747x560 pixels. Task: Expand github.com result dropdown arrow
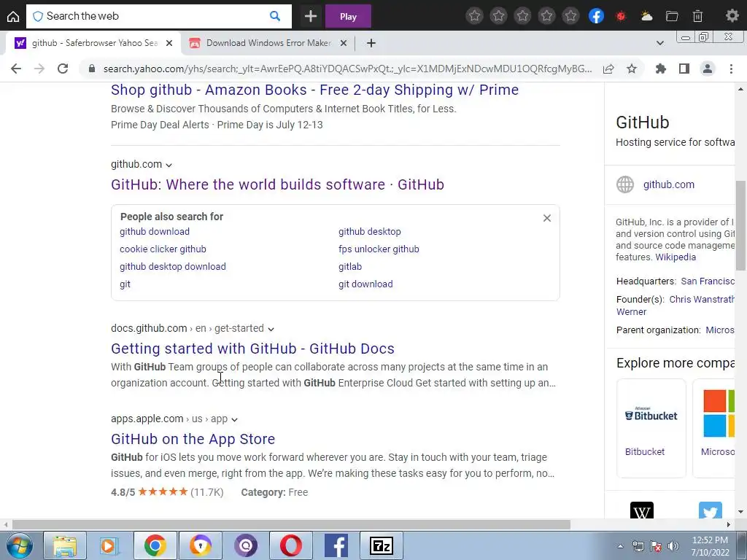[x=169, y=166]
